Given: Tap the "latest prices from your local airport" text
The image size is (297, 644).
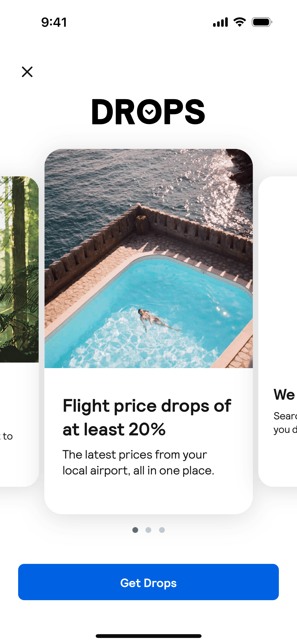Looking at the screenshot, I should click(x=138, y=462).
